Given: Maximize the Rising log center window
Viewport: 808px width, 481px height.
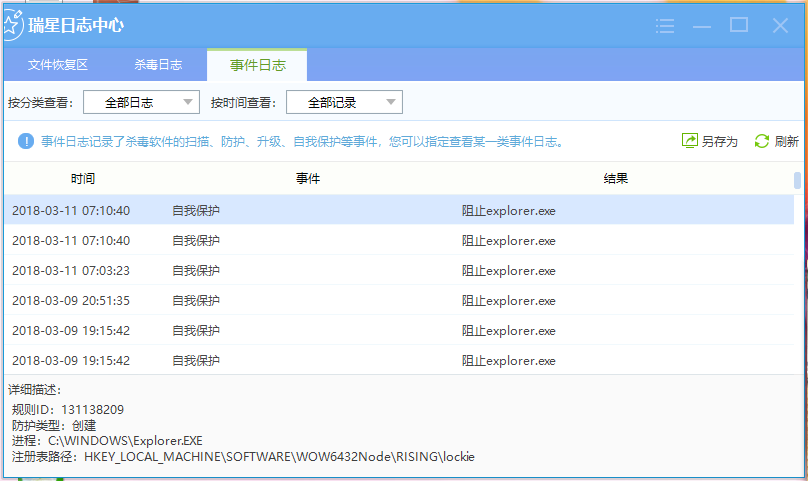Looking at the screenshot, I should pos(739,25).
